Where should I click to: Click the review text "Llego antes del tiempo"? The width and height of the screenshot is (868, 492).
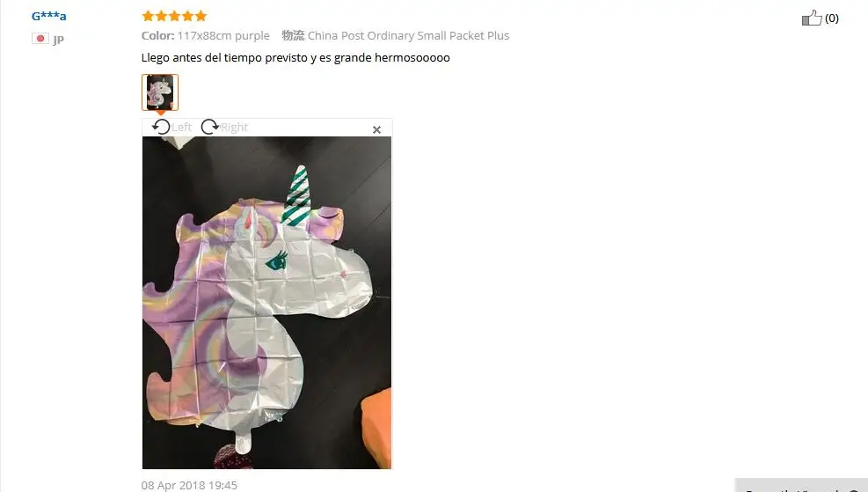[x=202, y=57]
